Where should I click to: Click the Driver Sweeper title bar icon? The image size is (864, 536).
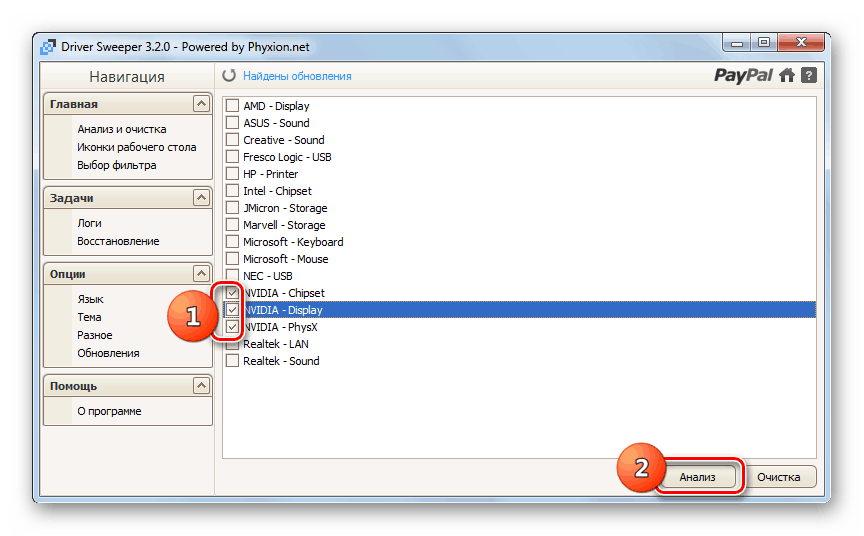click(x=48, y=47)
